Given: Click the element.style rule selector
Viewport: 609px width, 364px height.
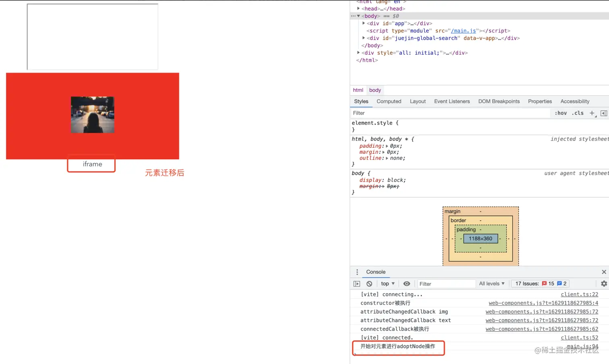Looking at the screenshot, I should coord(372,123).
